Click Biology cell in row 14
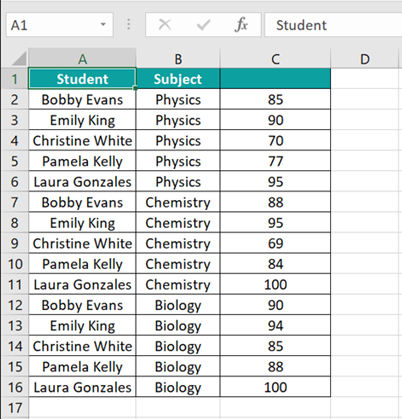 pos(178,346)
